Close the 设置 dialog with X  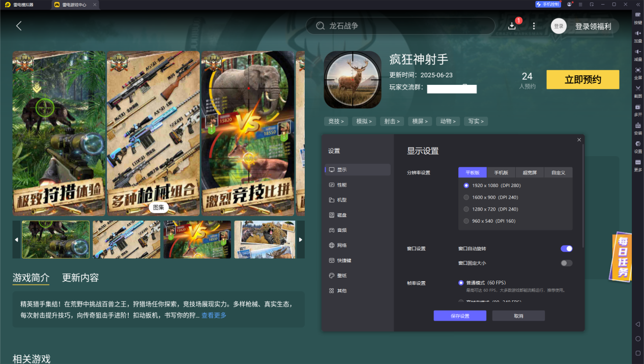point(579,140)
